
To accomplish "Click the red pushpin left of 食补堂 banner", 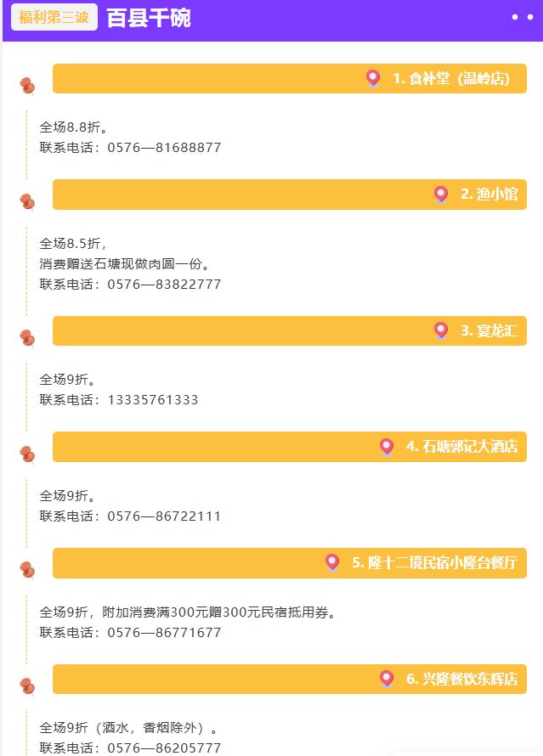I will click(27, 87).
